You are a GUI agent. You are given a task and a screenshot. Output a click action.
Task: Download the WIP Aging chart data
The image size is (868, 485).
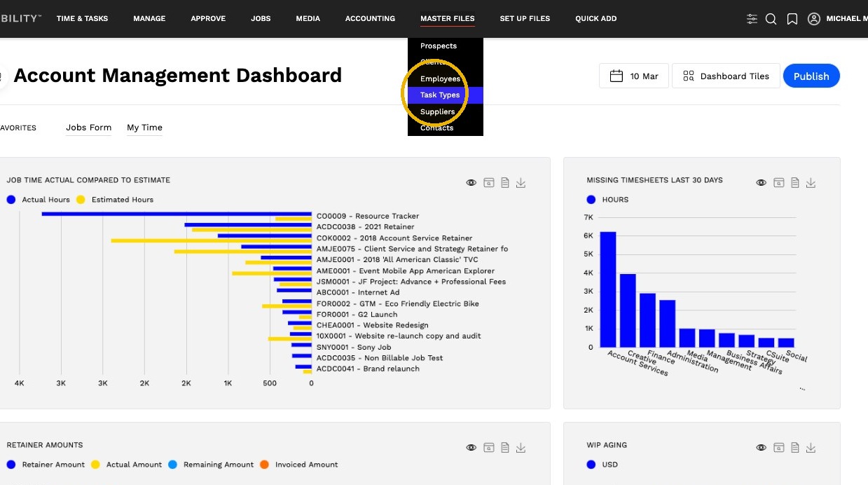811,448
